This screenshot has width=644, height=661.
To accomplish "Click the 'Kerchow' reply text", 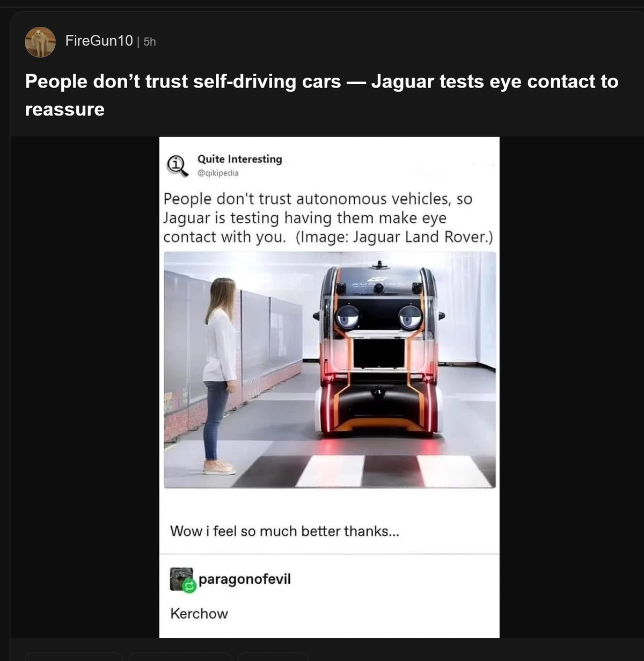I will click(199, 614).
